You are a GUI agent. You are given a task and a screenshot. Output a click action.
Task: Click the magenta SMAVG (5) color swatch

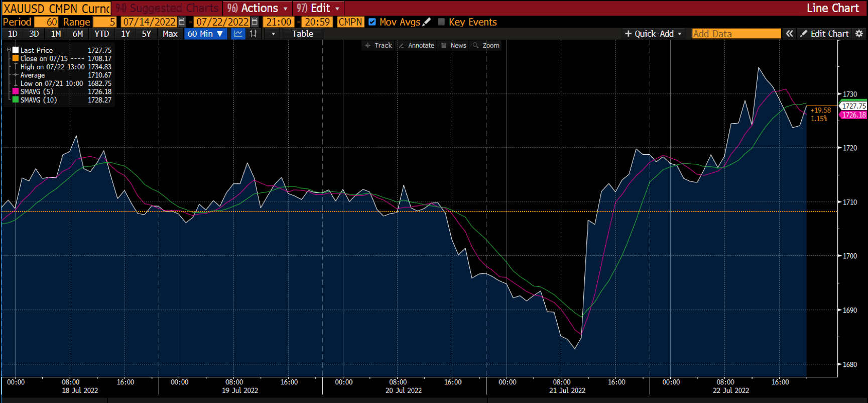[16, 91]
